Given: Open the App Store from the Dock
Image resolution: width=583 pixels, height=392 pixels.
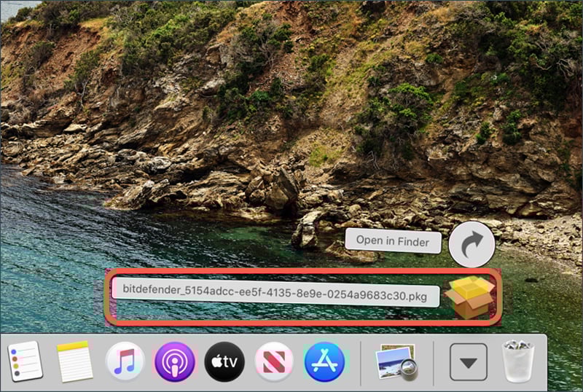Looking at the screenshot, I should 324,362.
